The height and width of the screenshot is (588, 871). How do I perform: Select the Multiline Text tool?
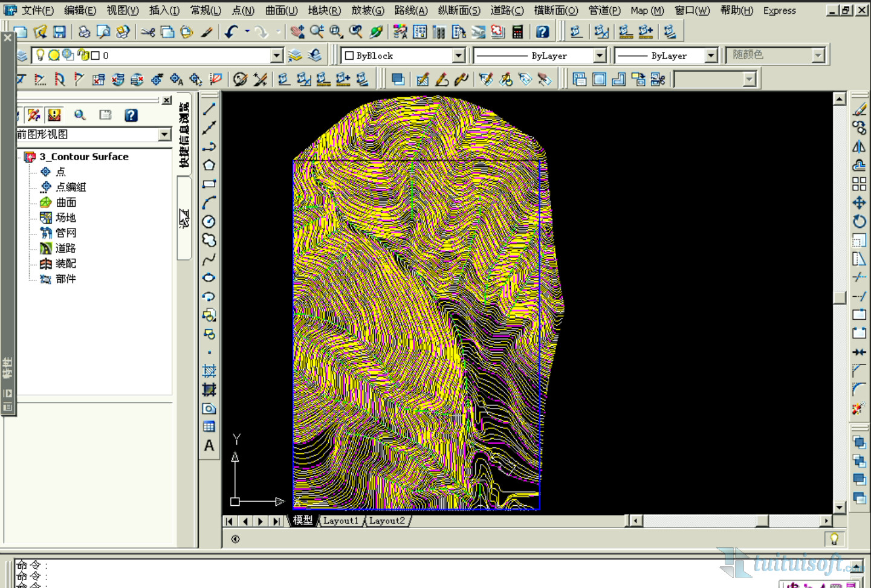click(x=209, y=446)
